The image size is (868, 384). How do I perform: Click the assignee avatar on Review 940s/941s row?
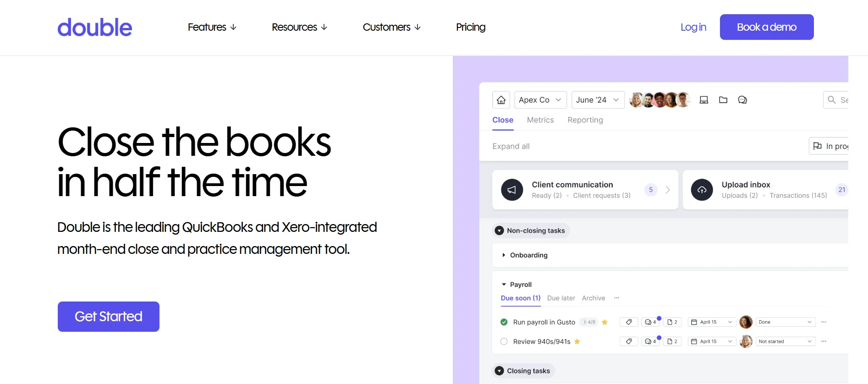[x=746, y=341]
